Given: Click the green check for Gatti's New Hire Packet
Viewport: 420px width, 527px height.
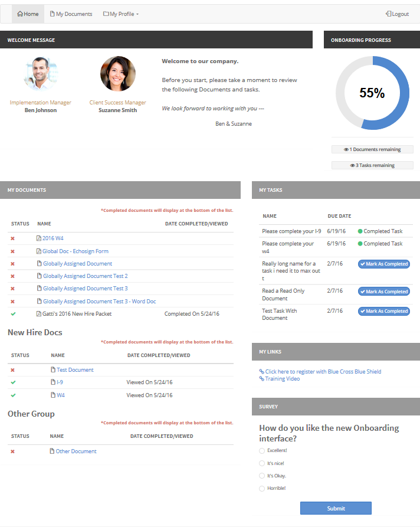Looking at the screenshot, I should tap(13, 314).
